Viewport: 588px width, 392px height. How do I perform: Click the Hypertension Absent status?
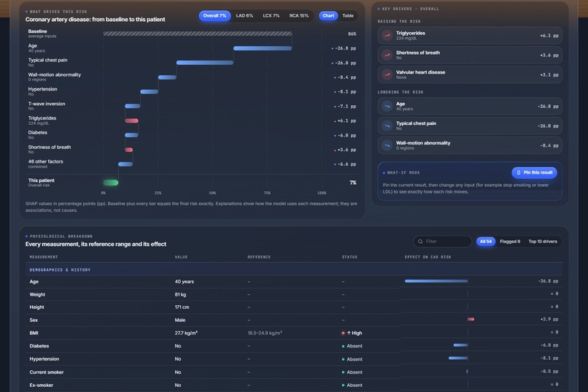(x=352, y=359)
